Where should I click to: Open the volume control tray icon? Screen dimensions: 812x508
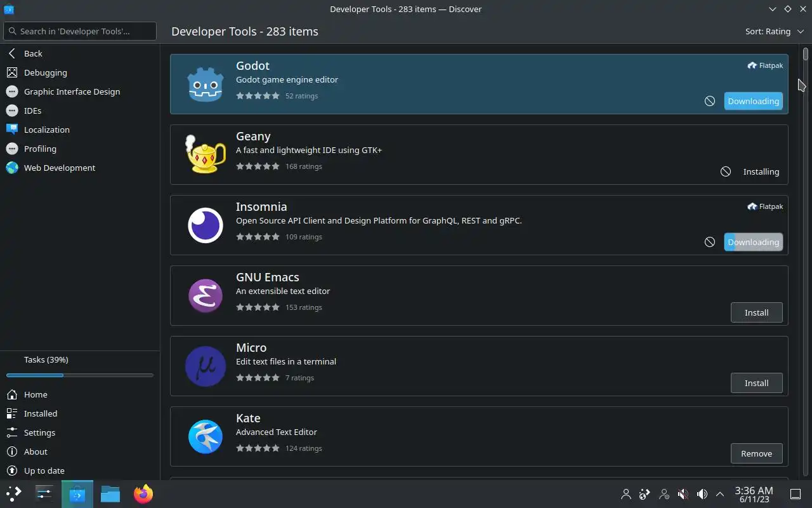(702, 493)
